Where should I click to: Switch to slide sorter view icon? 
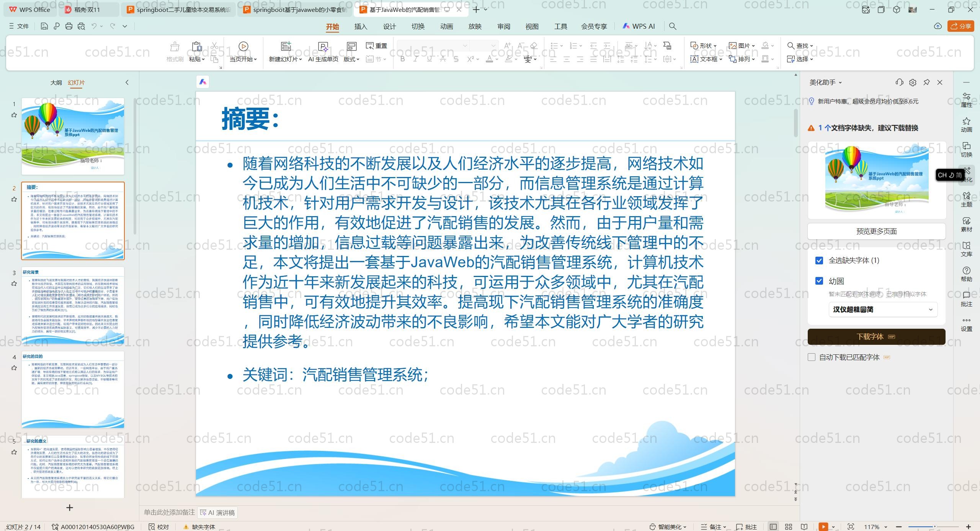pos(789,527)
